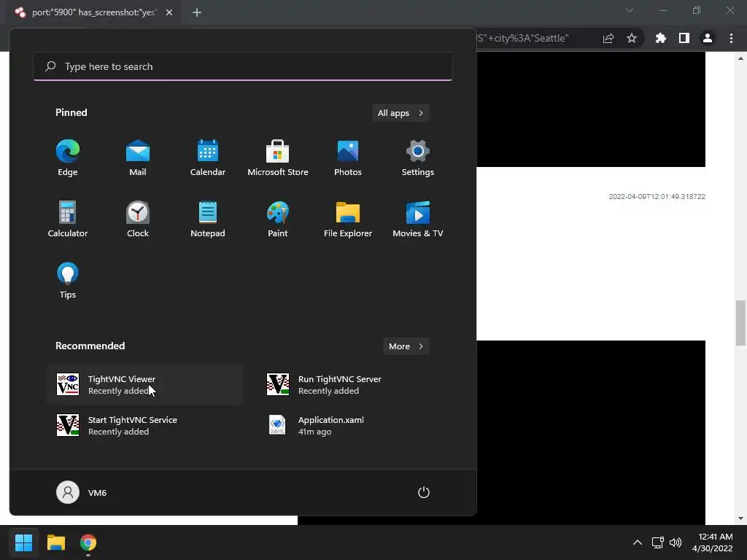The width and height of the screenshot is (747, 560).
Task: Click the Windows Start button on taskbar
Action: pyautogui.click(x=24, y=542)
